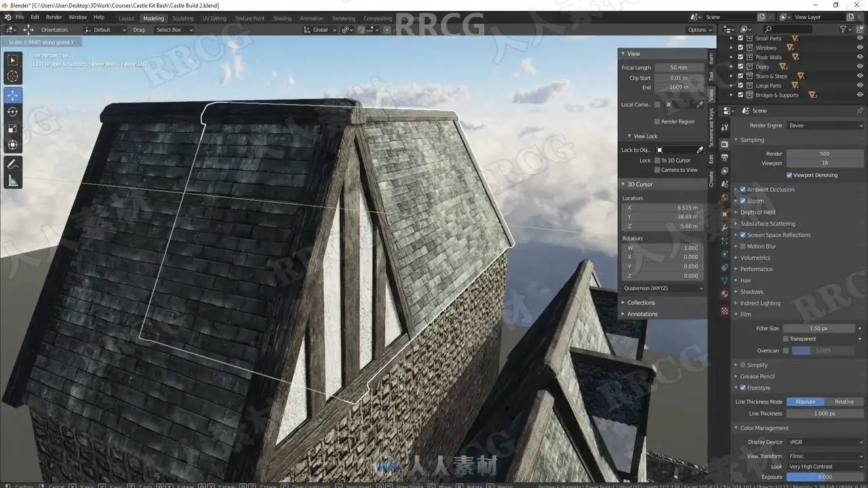Screen dimensions: 868x488
Task: Adjust the Exposure slider
Action: point(825,477)
